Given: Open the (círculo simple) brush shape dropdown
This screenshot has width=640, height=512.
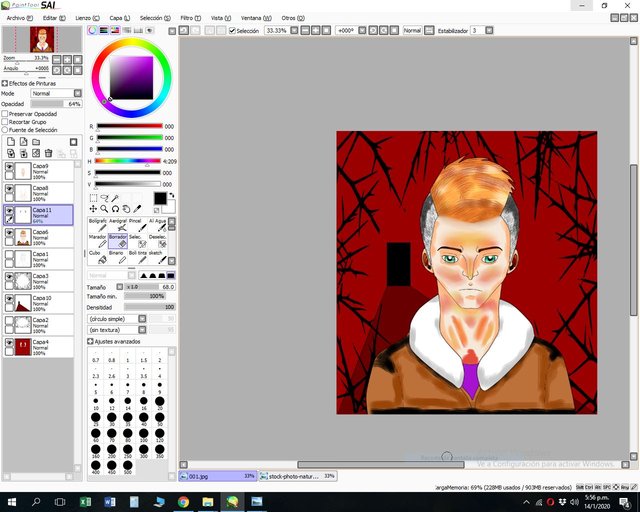Looking at the screenshot, I should point(142,318).
